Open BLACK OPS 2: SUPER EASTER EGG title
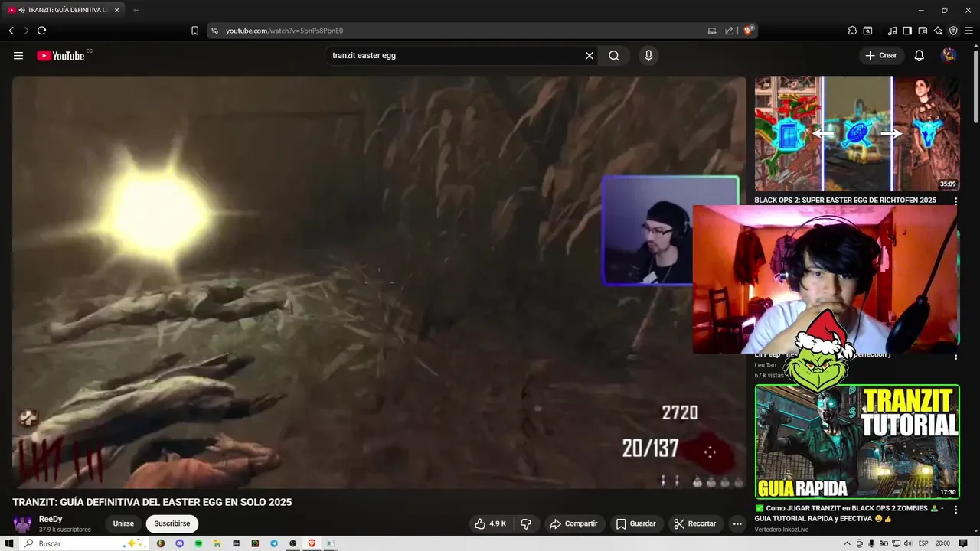This screenshot has width=980, height=551. pos(845,200)
